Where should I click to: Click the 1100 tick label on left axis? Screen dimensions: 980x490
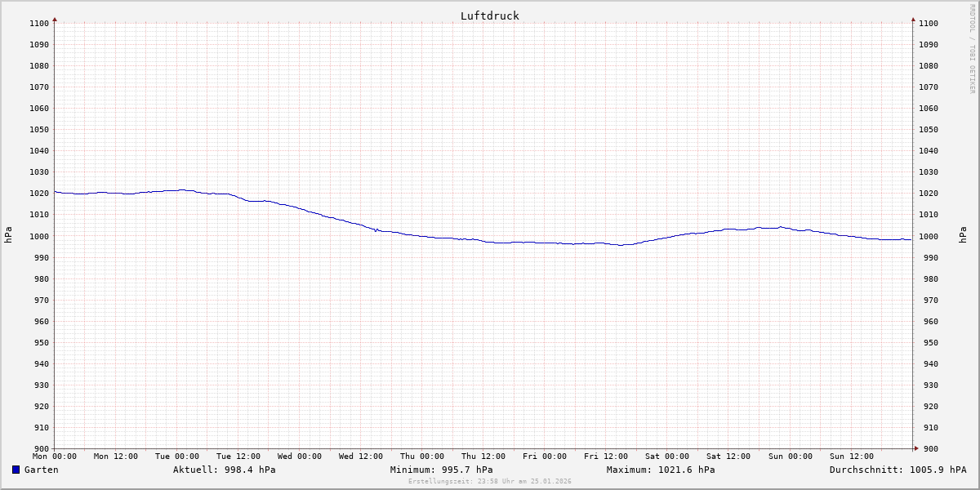39,23
